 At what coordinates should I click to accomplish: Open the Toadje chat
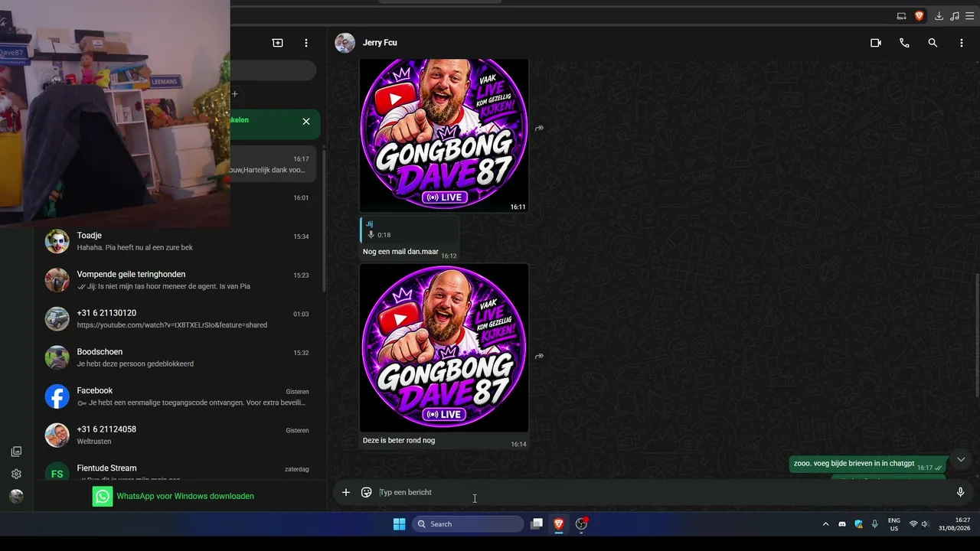181,242
